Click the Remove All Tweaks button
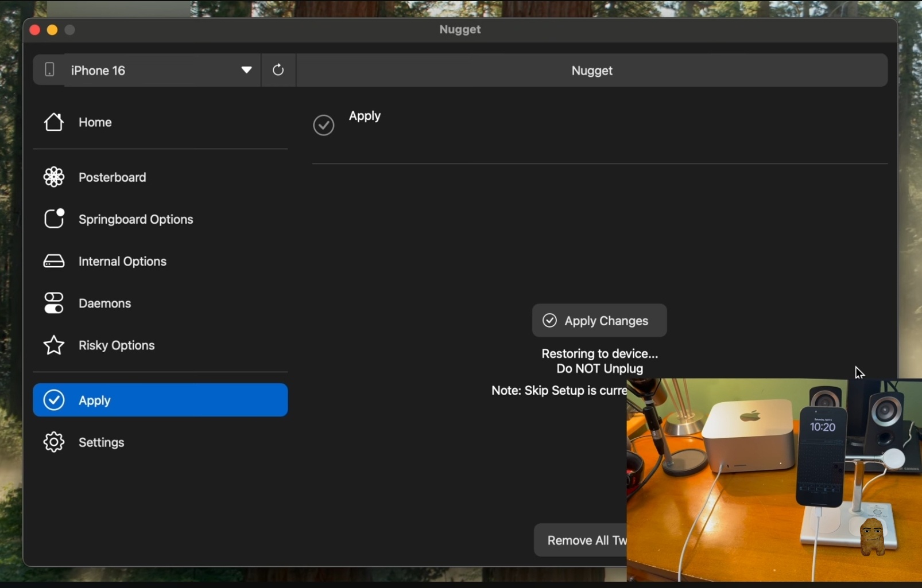This screenshot has width=922, height=588. point(580,540)
